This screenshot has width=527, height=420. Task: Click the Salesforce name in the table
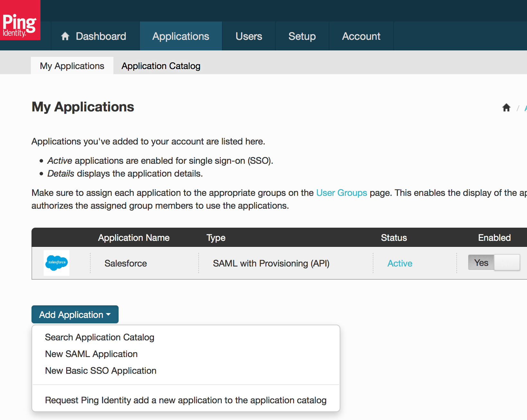point(125,263)
